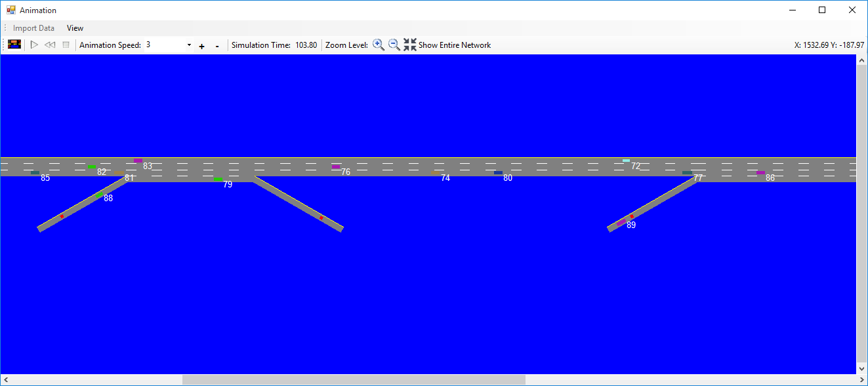The image size is (868, 386).
Task: Click the colored network display icon in toolbar
Action: point(14,45)
